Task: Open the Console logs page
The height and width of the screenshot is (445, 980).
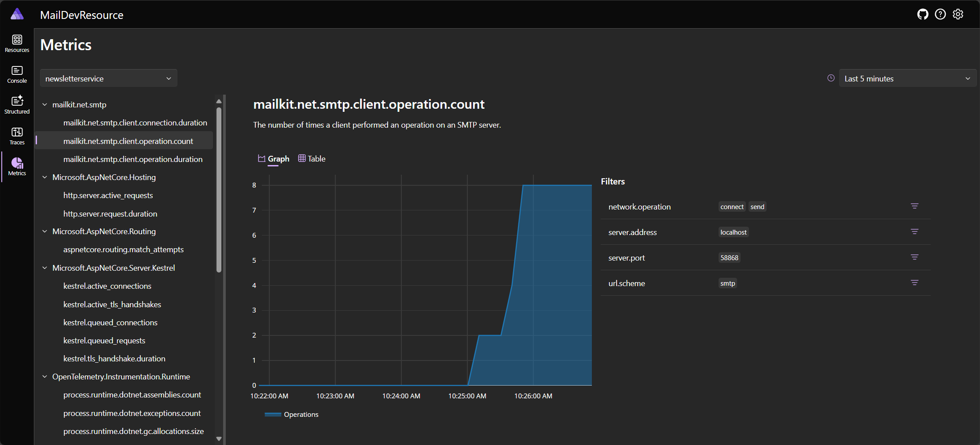Action: [x=17, y=74]
